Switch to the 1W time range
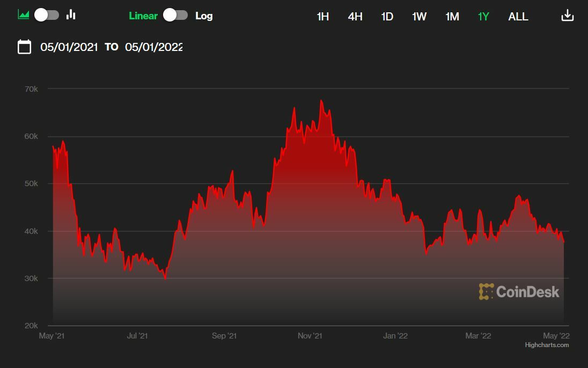 (419, 17)
